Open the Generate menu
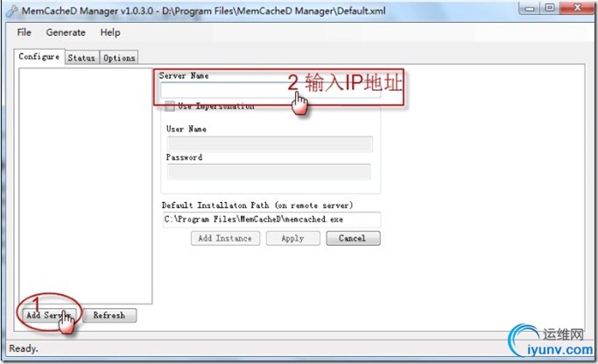 coord(66,32)
